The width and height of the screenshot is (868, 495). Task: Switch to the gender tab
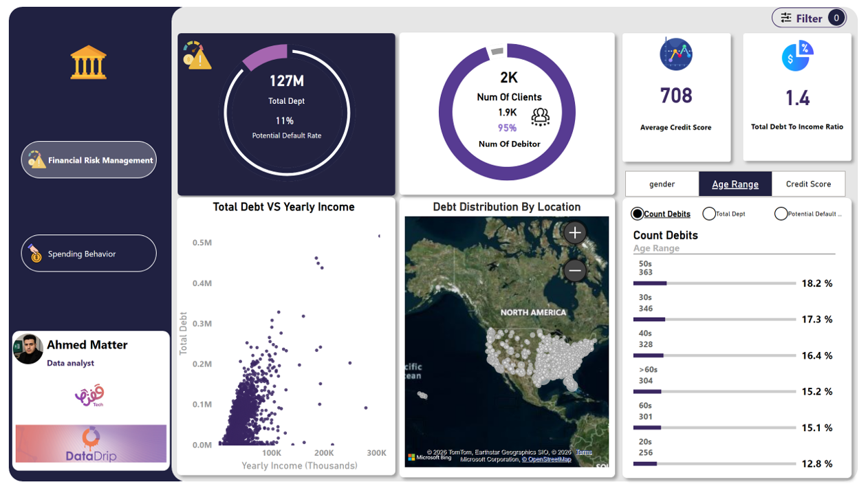tap(662, 184)
